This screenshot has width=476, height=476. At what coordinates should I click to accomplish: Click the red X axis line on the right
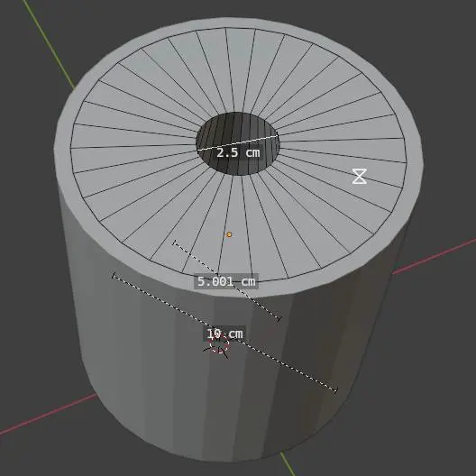(x=435, y=256)
